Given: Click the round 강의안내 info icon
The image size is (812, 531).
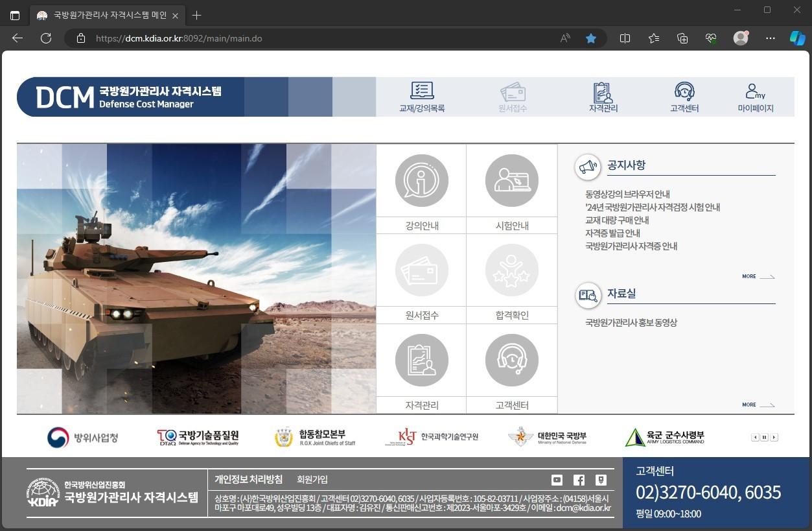Looking at the screenshot, I should 421,180.
